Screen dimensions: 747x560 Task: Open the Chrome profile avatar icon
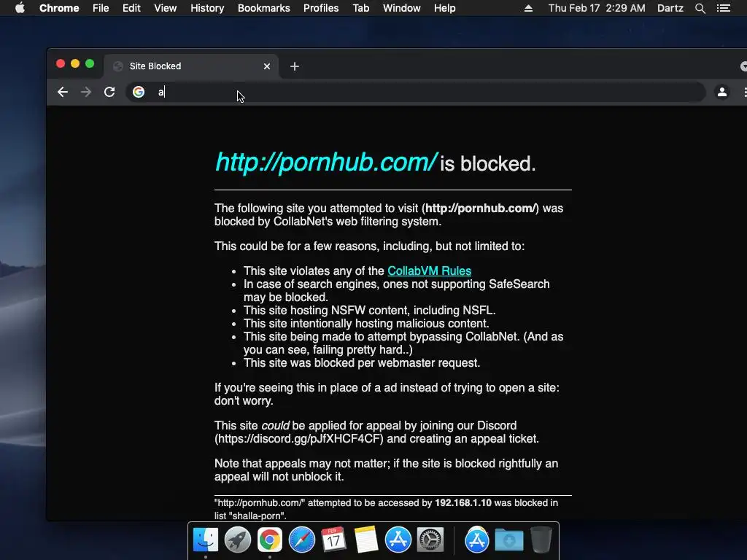722,92
